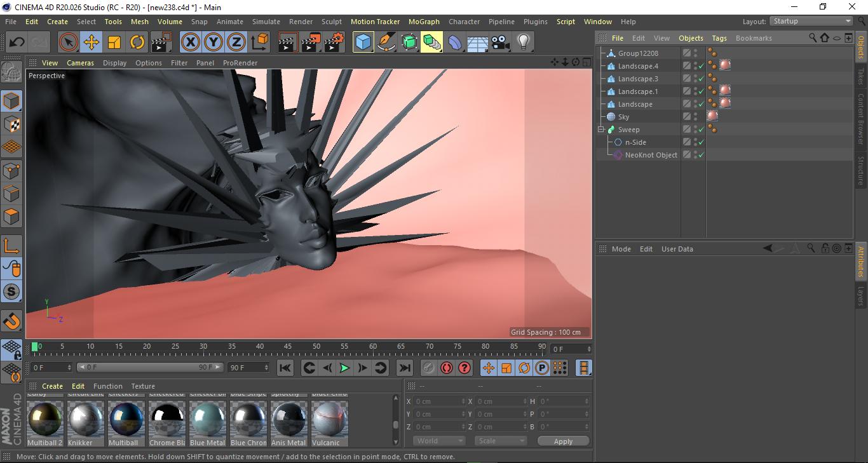Switch to Points mode
The width and height of the screenshot is (868, 463).
(11, 170)
